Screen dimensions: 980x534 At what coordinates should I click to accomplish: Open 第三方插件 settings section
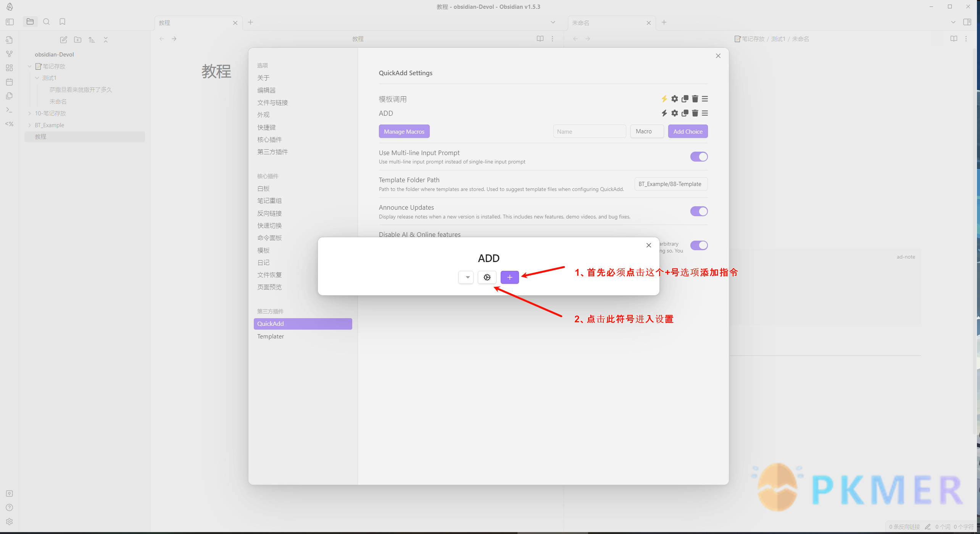pos(272,152)
